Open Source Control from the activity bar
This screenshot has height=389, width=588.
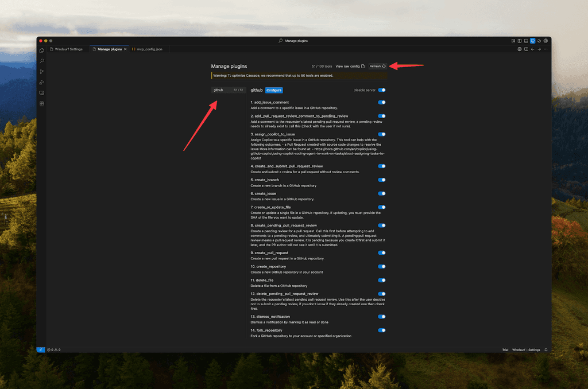click(x=41, y=71)
